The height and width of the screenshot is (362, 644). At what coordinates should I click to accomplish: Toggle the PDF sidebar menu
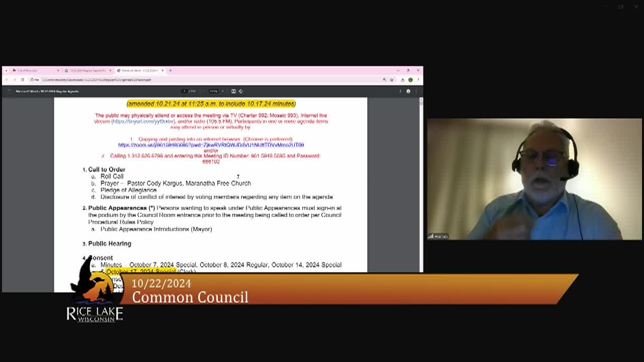point(9,91)
